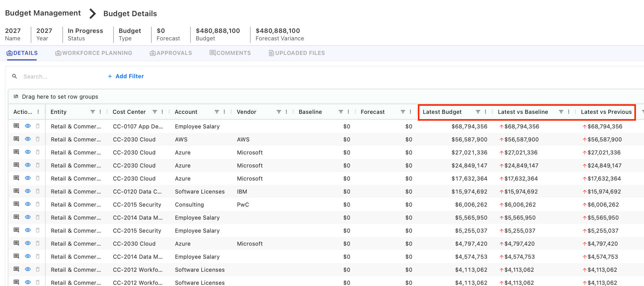Switch to the Details tab
The height and width of the screenshot is (286, 644).
coord(22,53)
